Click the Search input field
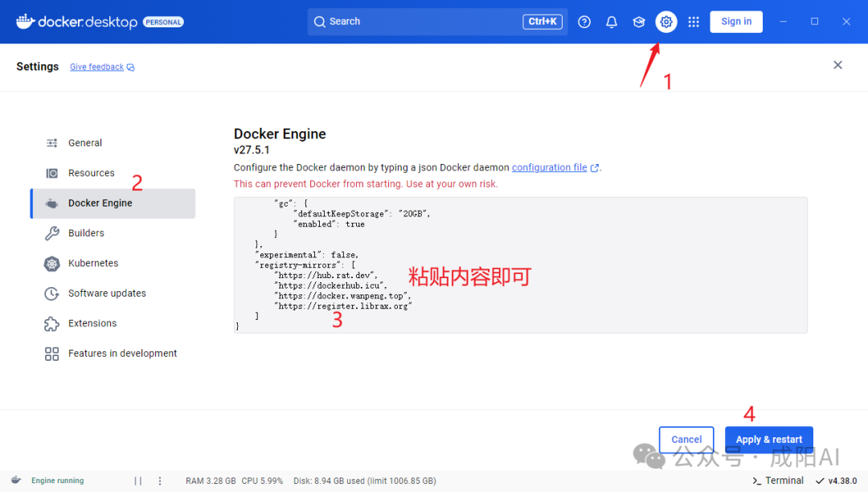The width and height of the screenshot is (868, 492). click(x=437, y=22)
